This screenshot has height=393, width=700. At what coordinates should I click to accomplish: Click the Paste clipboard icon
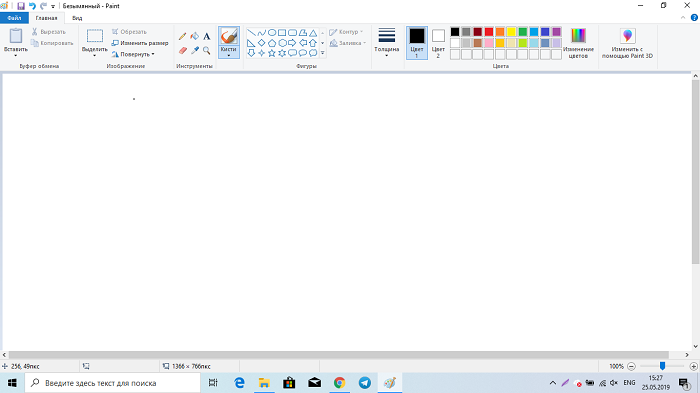(16, 36)
